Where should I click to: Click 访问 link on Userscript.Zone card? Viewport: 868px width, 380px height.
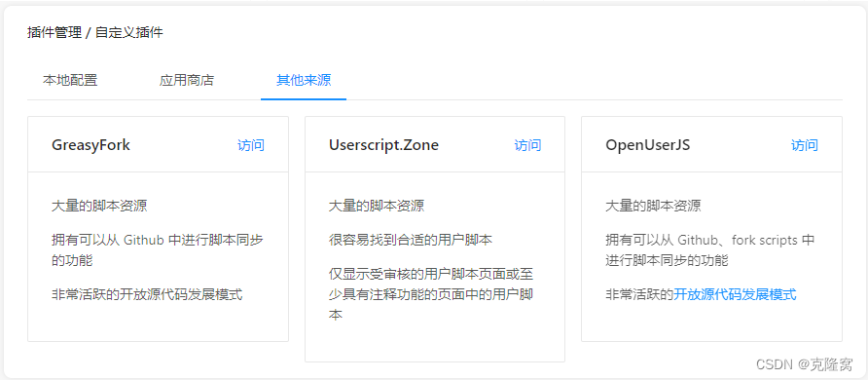coord(527,145)
